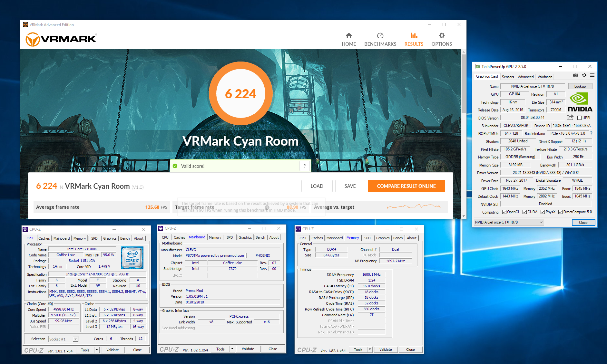Open GPU selection dropdown NVIDIA GeForce GTX 1070
The image size is (607, 364).
(509, 222)
